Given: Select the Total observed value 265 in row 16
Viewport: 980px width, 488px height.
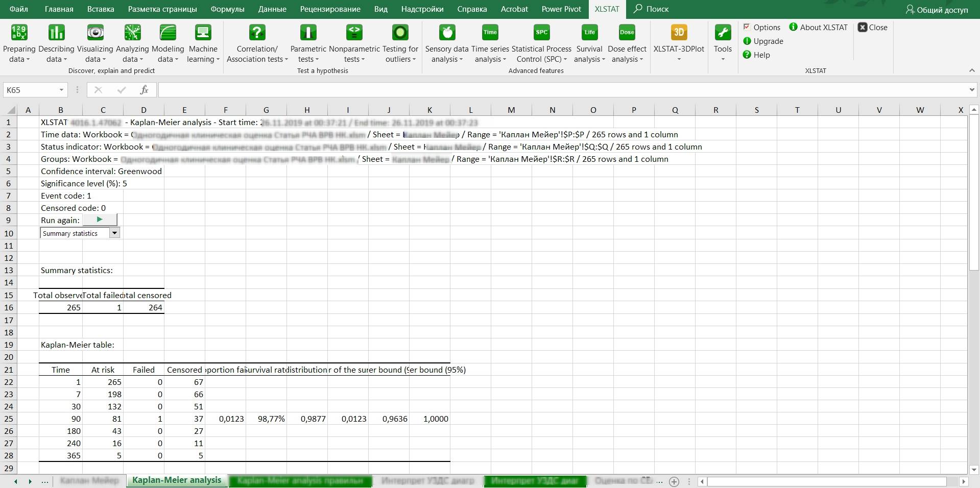Looking at the screenshot, I should 60,307.
